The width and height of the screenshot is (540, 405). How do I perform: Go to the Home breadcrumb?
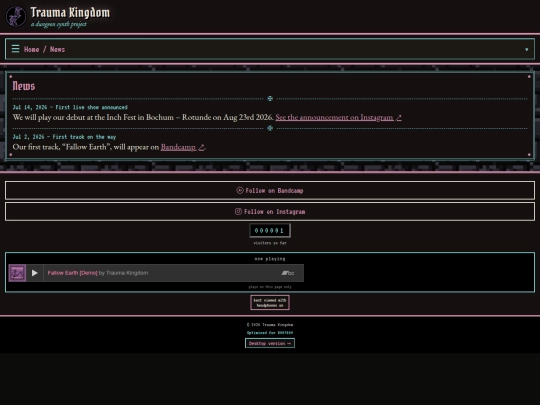[x=31, y=49]
